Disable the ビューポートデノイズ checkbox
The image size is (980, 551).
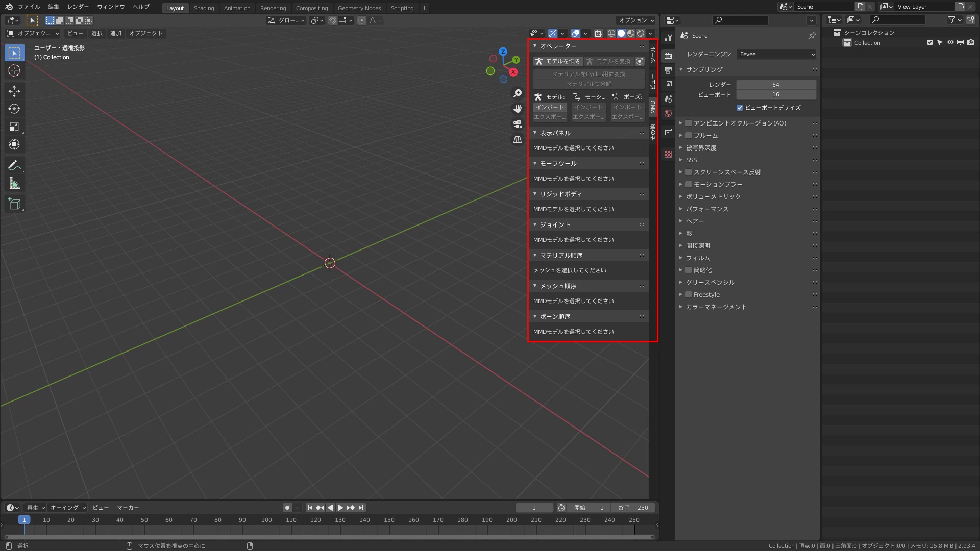pyautogui.click(x=740, y=108)
